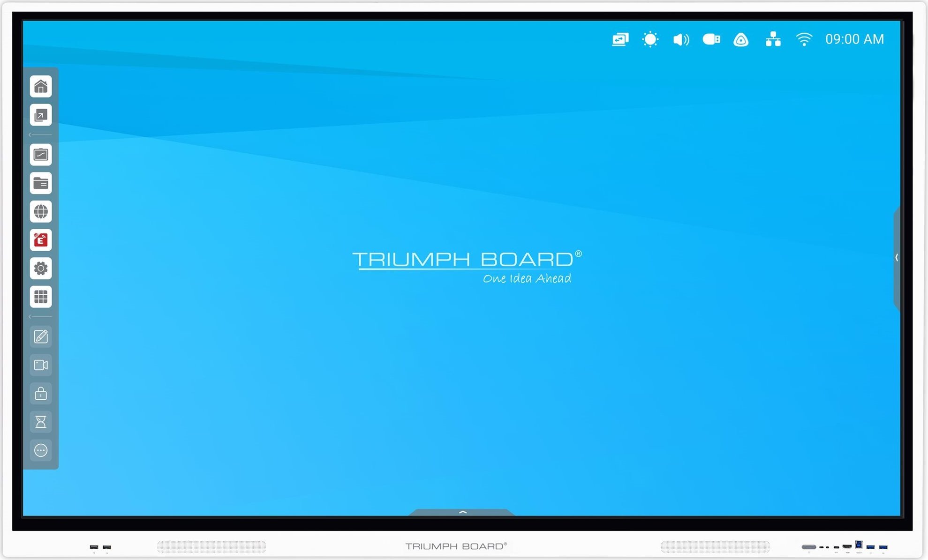
Task: Launch the web browser globe icon
Action: point(41,212)
